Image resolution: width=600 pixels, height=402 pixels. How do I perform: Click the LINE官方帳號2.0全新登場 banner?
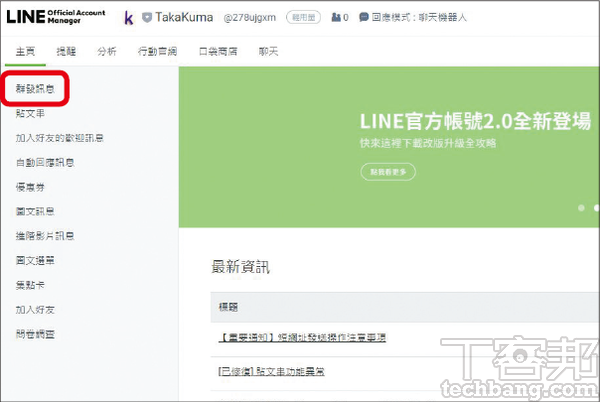[x=389, y=147]
